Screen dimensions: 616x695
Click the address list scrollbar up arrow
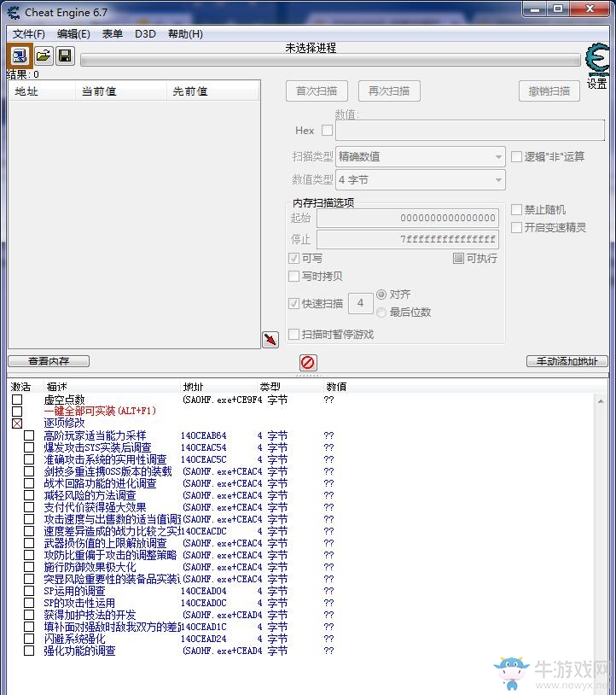(601, 401)
